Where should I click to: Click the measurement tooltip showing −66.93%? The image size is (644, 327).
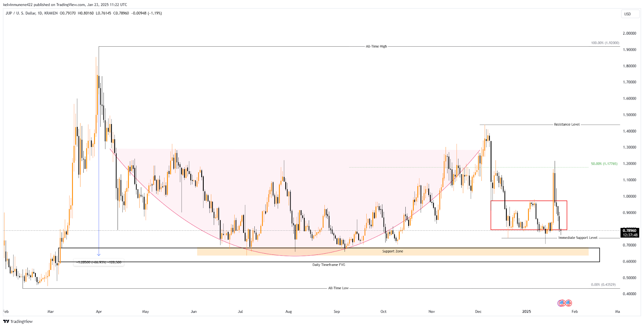pyautogui.click(x=99, y=262)
